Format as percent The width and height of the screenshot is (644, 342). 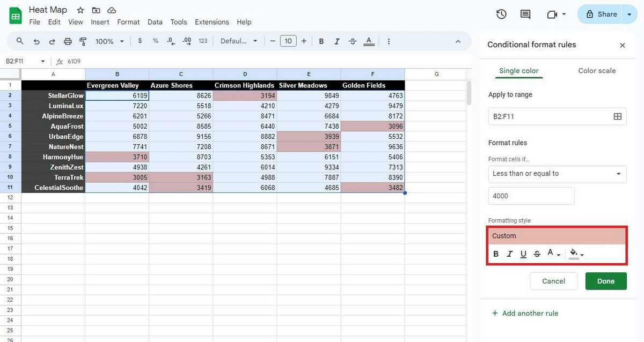(156, 41)
